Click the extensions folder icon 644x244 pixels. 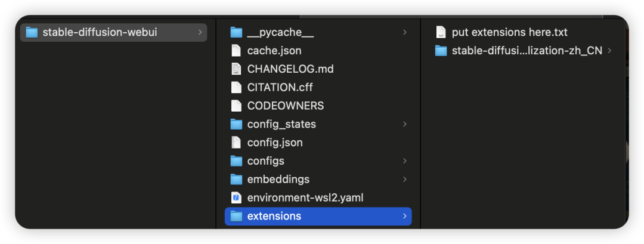click(236, 216)
